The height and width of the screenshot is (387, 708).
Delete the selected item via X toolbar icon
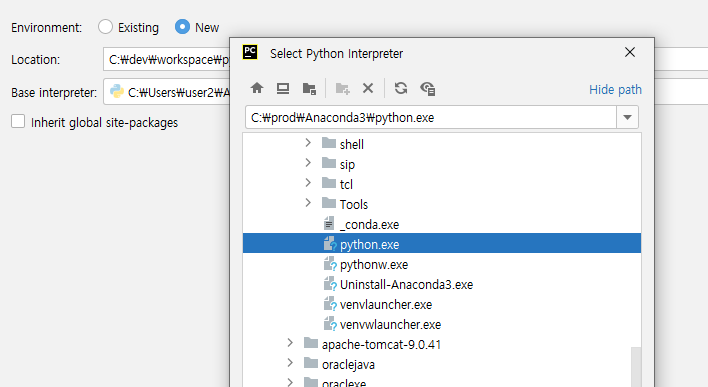(x=368, y=88)
